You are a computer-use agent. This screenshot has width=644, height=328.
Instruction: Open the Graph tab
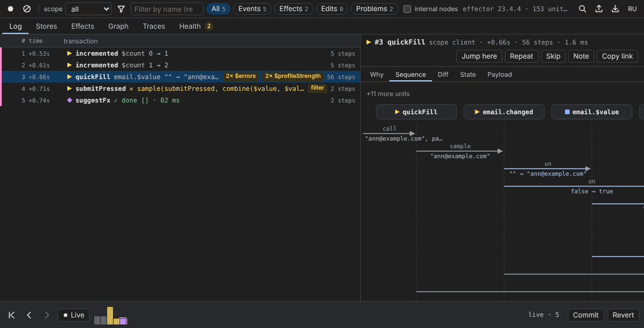(118, 26)
